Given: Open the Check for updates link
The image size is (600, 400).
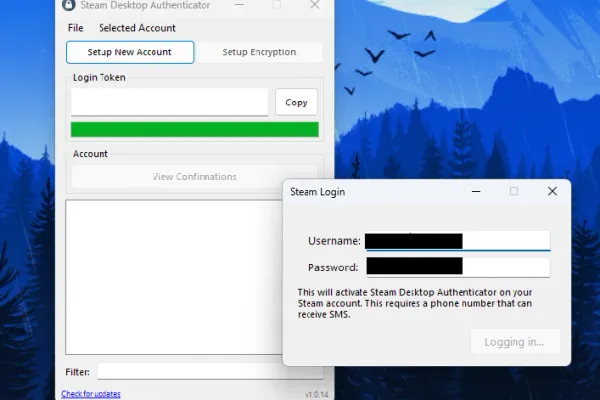Looking at the screenshot, I should [91, 393].
